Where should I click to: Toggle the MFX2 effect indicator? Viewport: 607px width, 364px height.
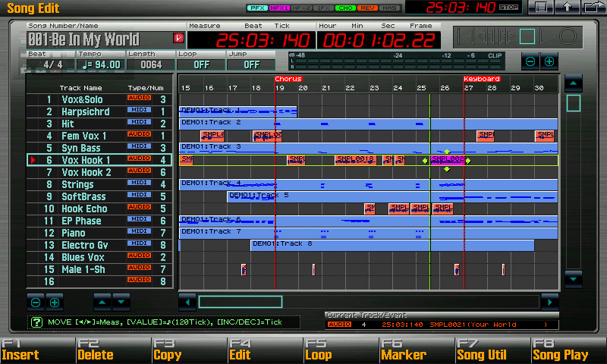point(301,8)
